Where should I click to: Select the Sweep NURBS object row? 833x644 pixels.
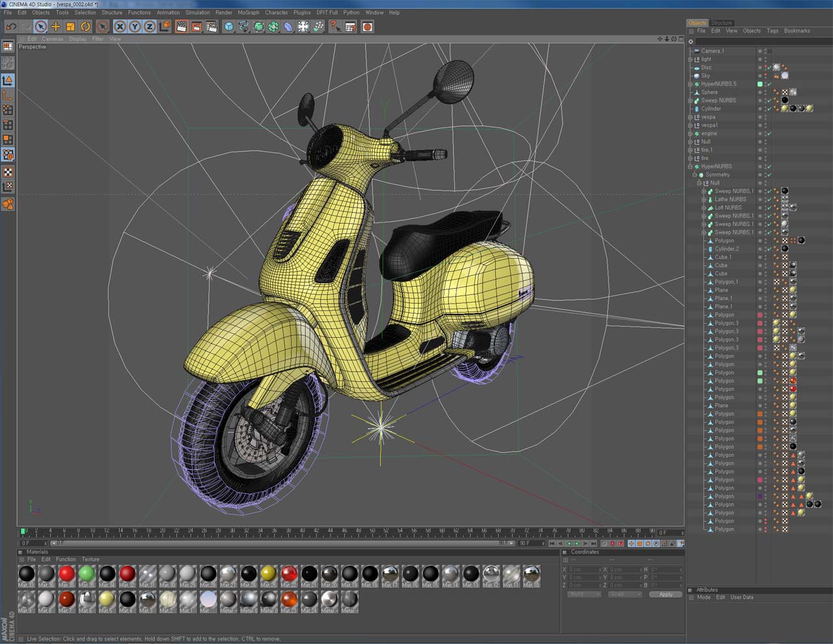(718, 101)
